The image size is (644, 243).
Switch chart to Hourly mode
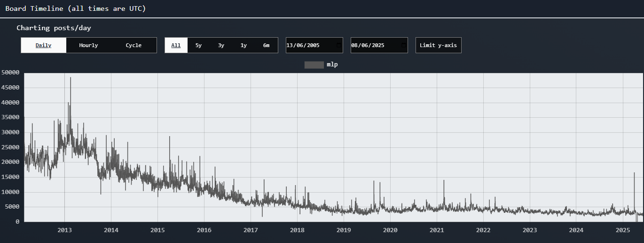tap(88, 45)
